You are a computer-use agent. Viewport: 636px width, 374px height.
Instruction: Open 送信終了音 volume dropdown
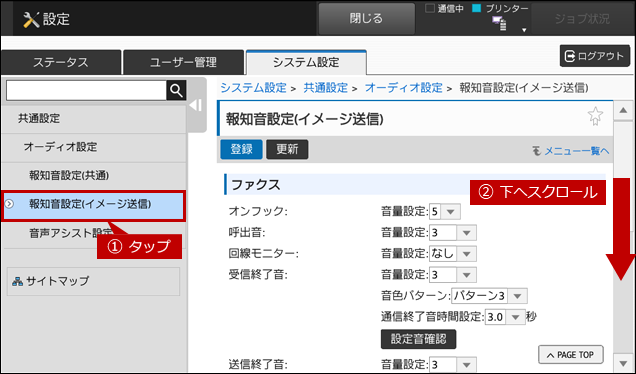click(453, 364)
